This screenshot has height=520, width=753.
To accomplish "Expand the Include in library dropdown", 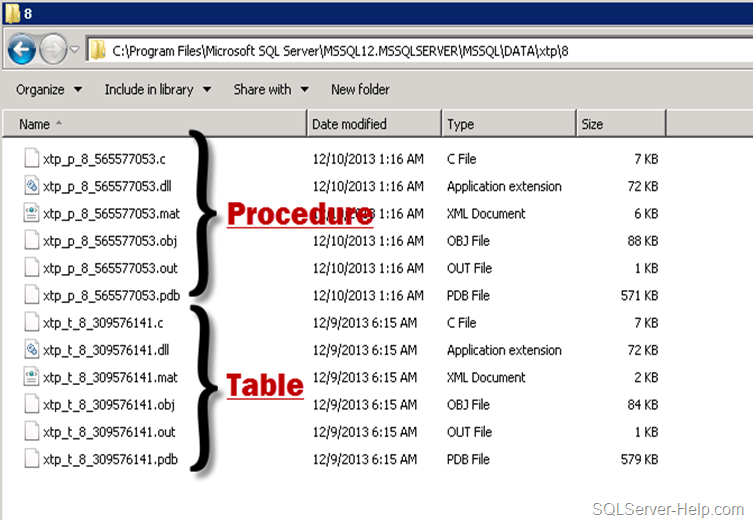I will coord(157,90).
